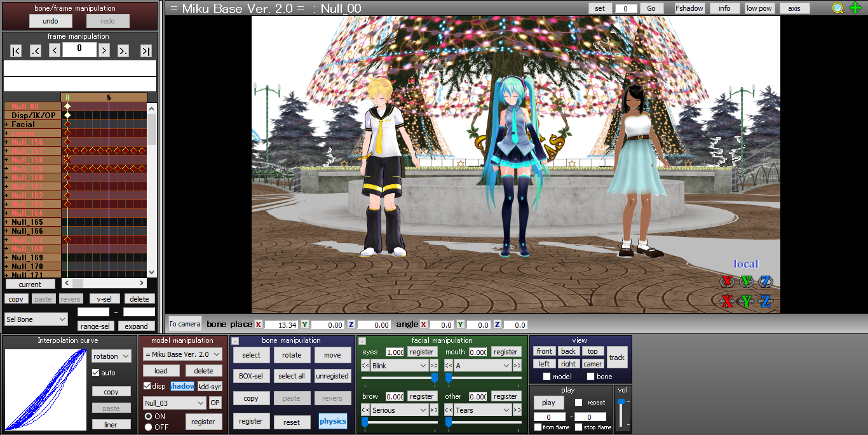The height and width of the screenshot is (435, 868).
Task: Jump to the first frame
Action: [15, 50]
